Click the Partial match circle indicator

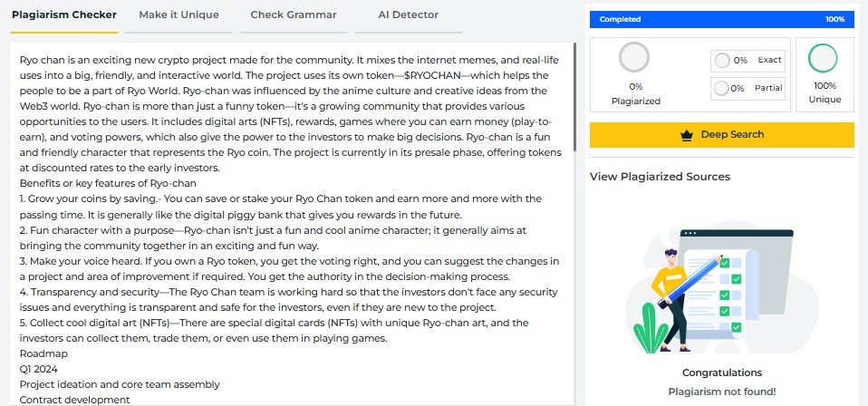point(722,88)
